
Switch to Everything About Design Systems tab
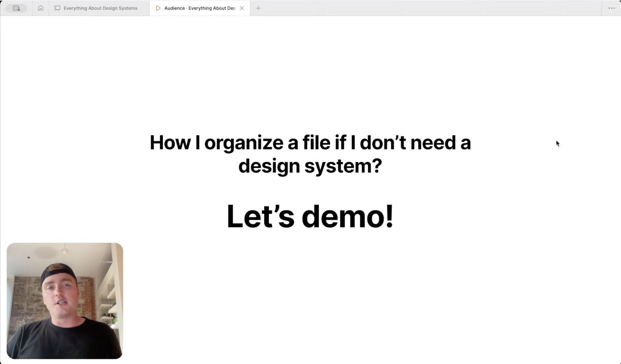coord(99,8)
